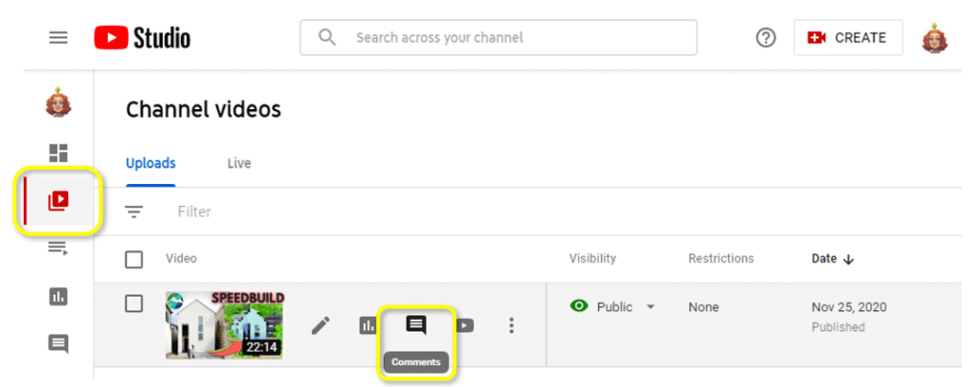Open the Comments icon in the left sidebar
Screen dimensions: 980x387
(58, 344)
